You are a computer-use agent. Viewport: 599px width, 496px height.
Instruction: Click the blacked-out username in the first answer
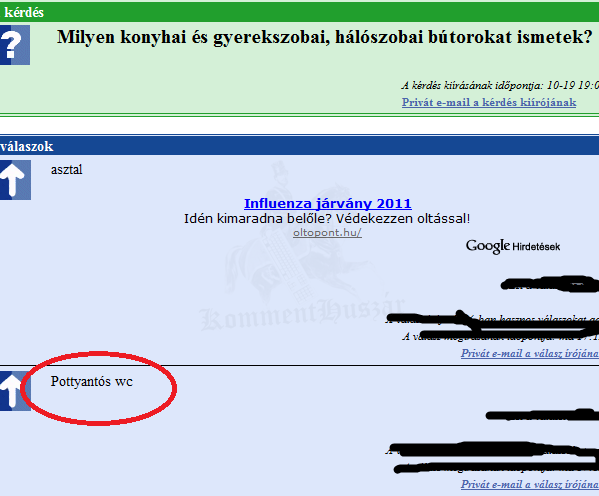(x=550, y=284)
